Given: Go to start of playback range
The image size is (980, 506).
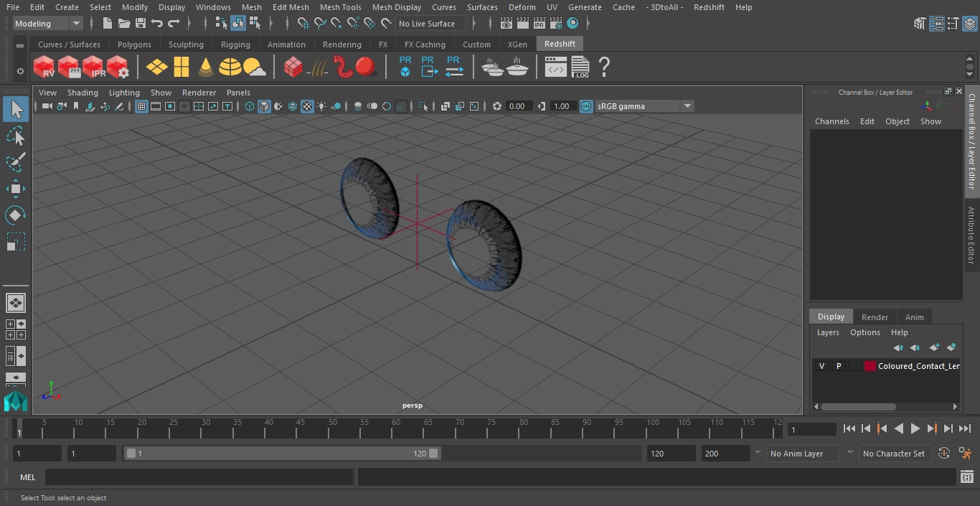Looking at the screenshot, I should click(x=849, y=428).
